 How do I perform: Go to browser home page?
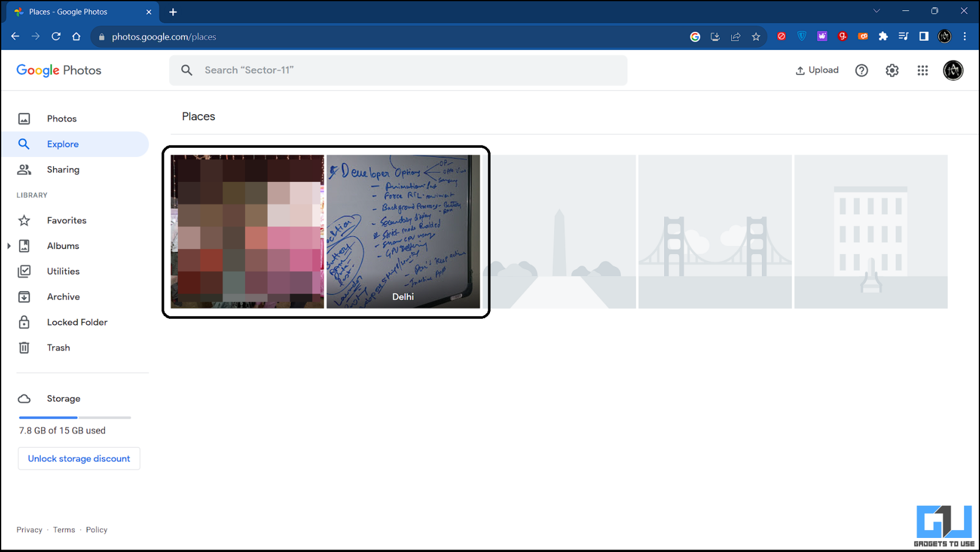point(76,37)
